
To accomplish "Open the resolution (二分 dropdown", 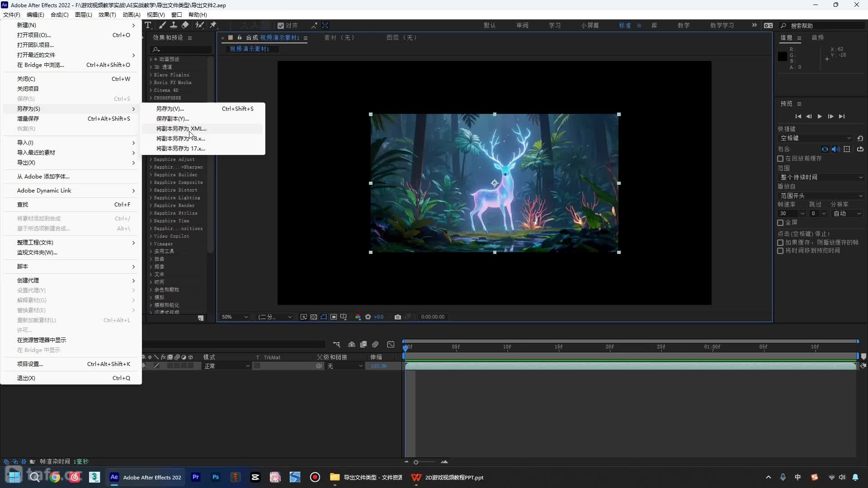I will tap(274, 317).
